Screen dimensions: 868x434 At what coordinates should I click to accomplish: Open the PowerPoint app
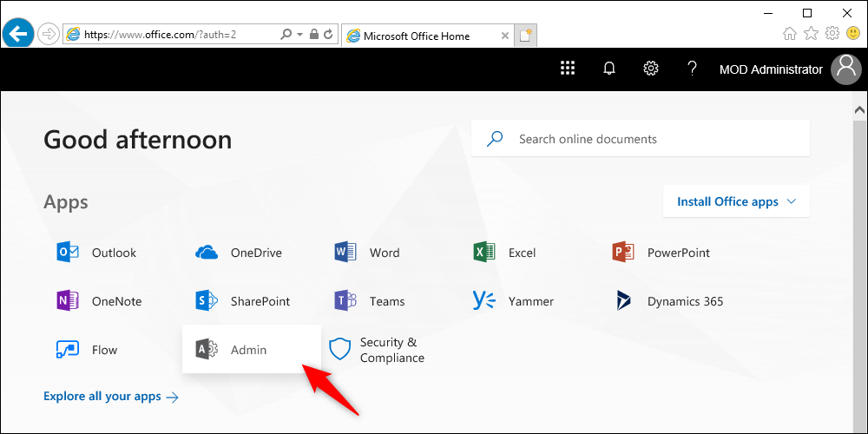pos(661,253)
